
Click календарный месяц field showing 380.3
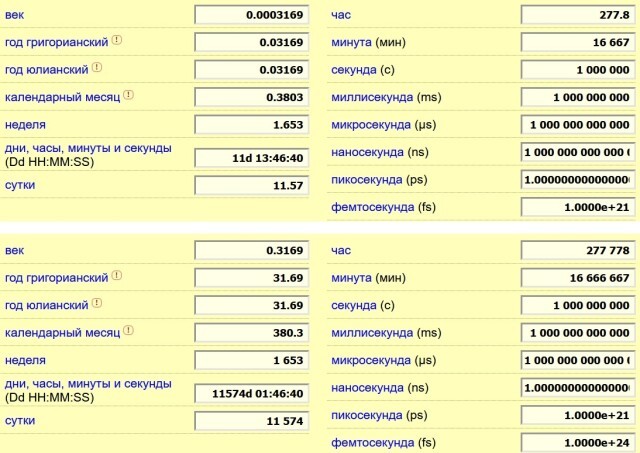point(251,333)
